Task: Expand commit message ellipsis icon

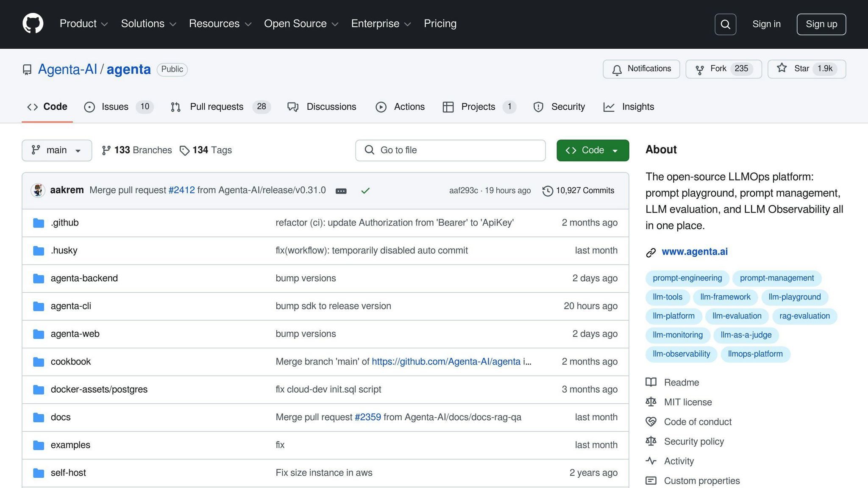Action: (341, 191)
